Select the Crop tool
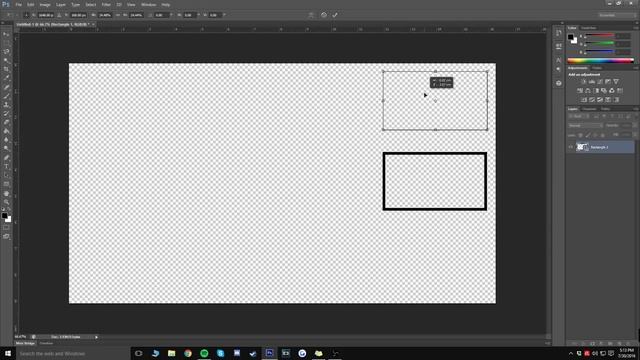This screenshot has width=640, height=360. coord(6,69)
